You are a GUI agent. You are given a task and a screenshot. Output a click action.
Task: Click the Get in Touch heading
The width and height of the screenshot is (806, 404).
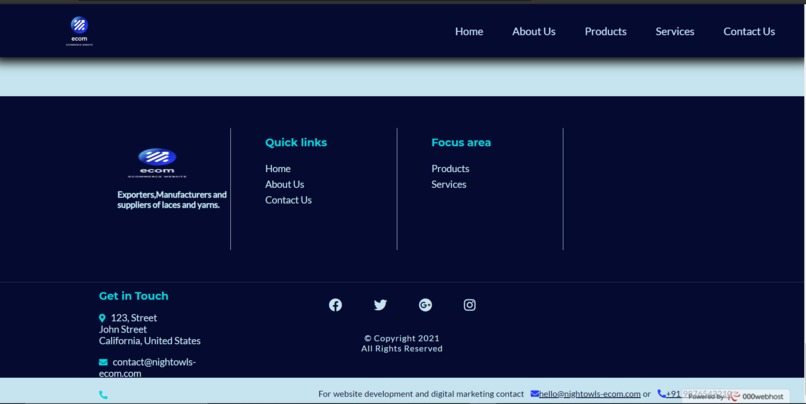pos(134,296)
